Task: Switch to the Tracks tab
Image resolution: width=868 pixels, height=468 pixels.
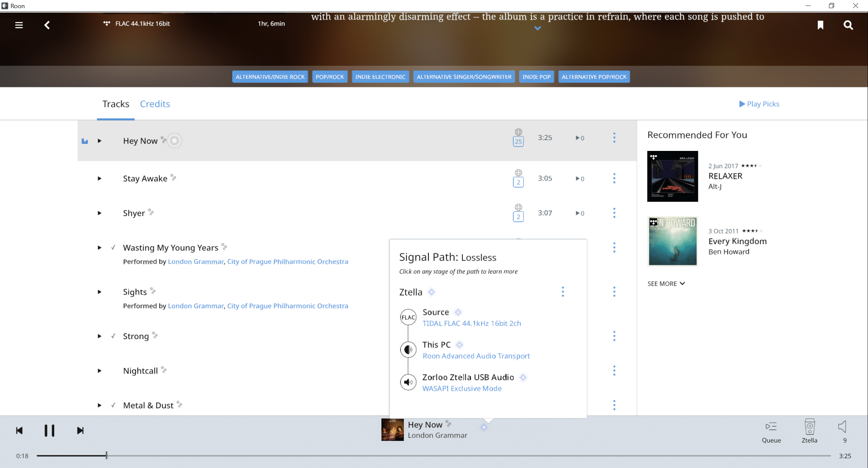Action: (x=116, y=104)
